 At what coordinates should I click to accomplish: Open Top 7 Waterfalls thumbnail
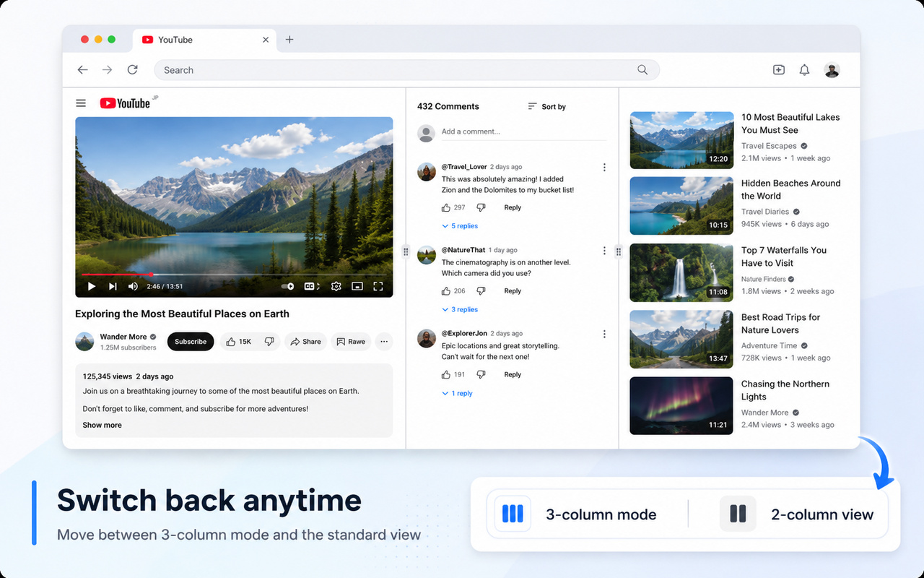[x=681, y=272]
